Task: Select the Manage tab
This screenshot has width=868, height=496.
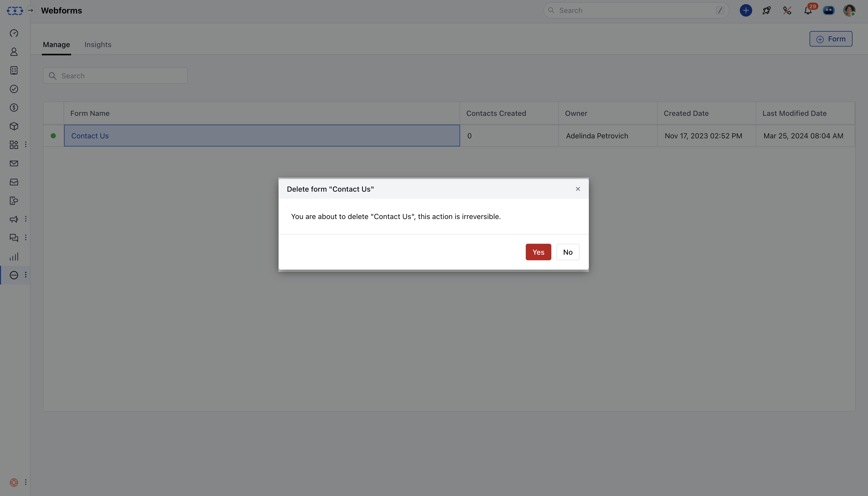Action: (56, 45)
